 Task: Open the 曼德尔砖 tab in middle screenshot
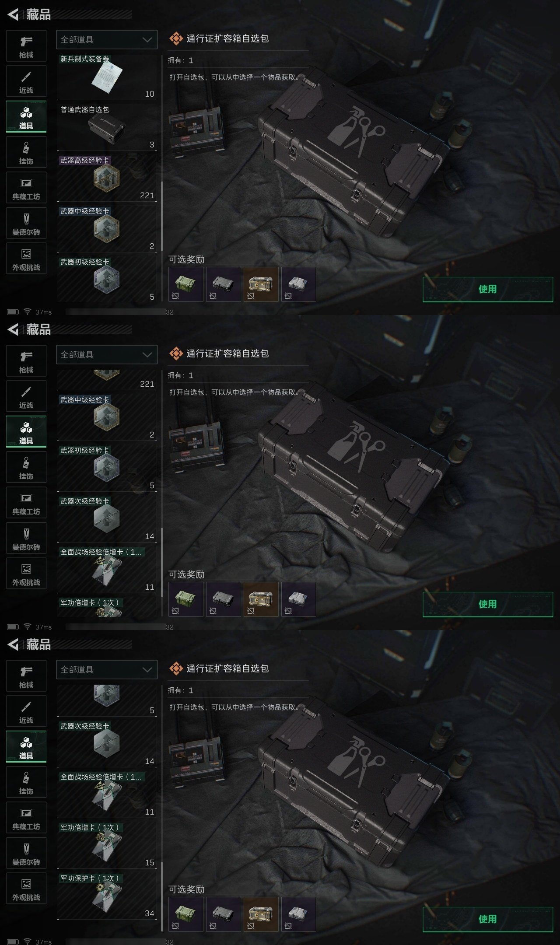pos(26,538)
